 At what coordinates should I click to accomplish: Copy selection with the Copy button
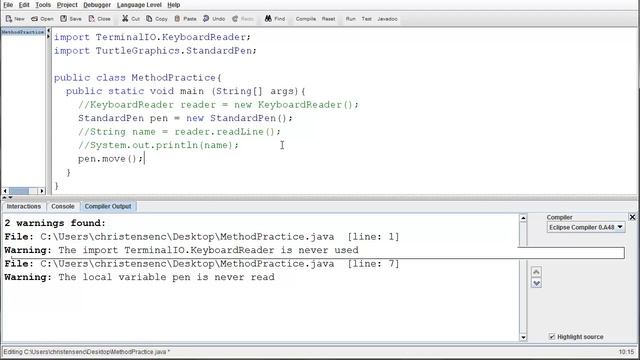click(x=157, y=19)
